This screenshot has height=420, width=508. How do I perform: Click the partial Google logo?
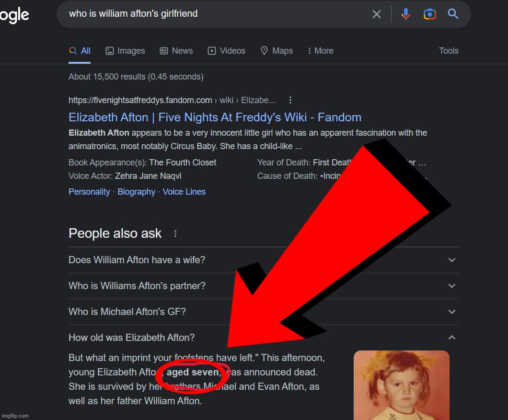pyautogui.click(x=14, y=15)
